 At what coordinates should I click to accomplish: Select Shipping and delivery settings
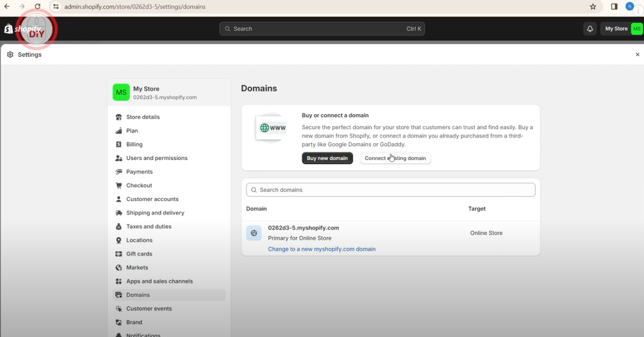tap(154, 212)
